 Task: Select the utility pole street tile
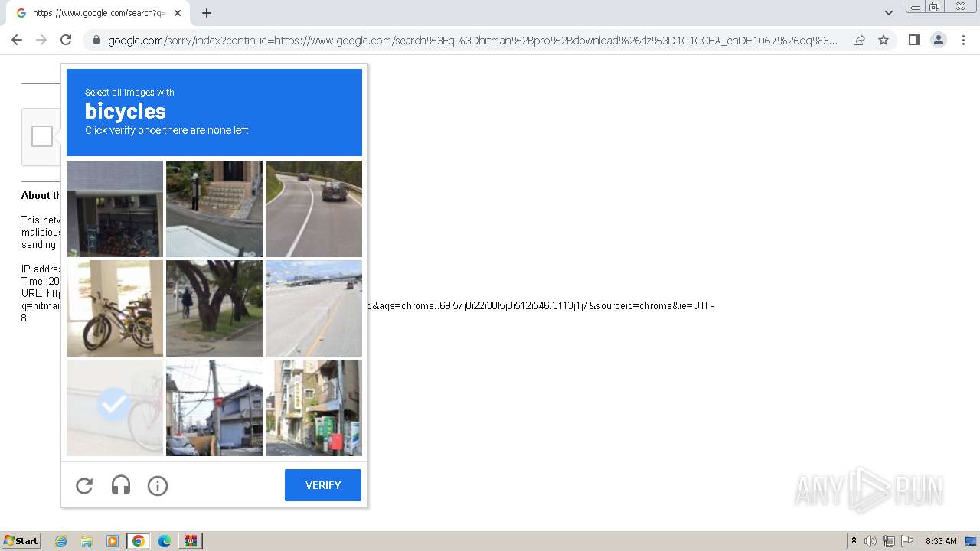click(214, 408)
